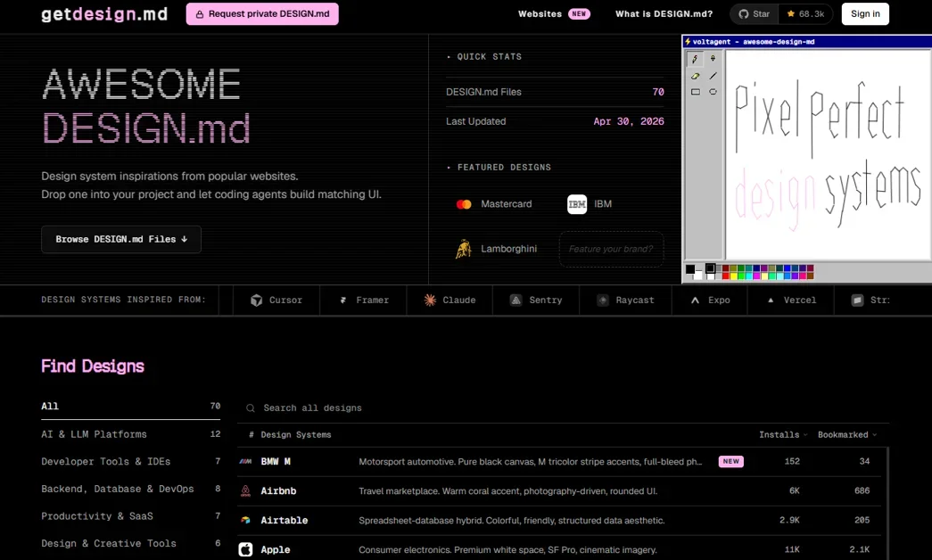Click the Last Updated date Apr 30, 2026
Image resolution: width=932 pixels, height=560 pixels.
[628, 121]
